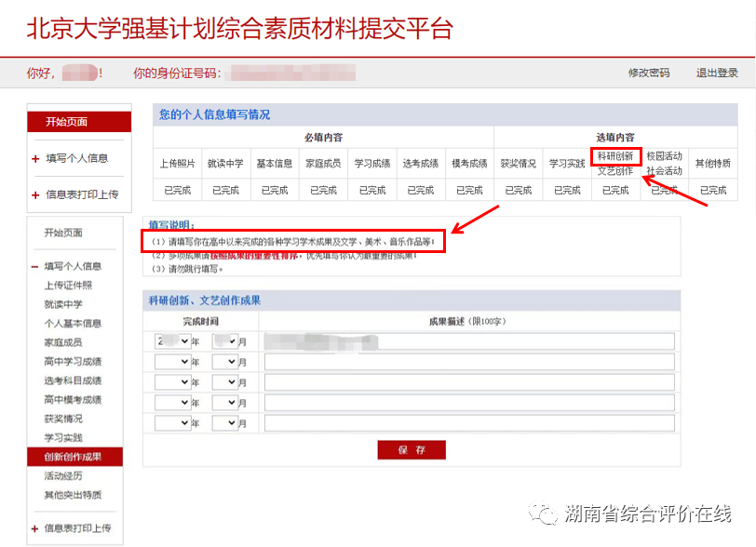This screenshot has width=756, height=547.
Task: Open 获奖情况 sidebar item
Action: (x=63, y=419)
